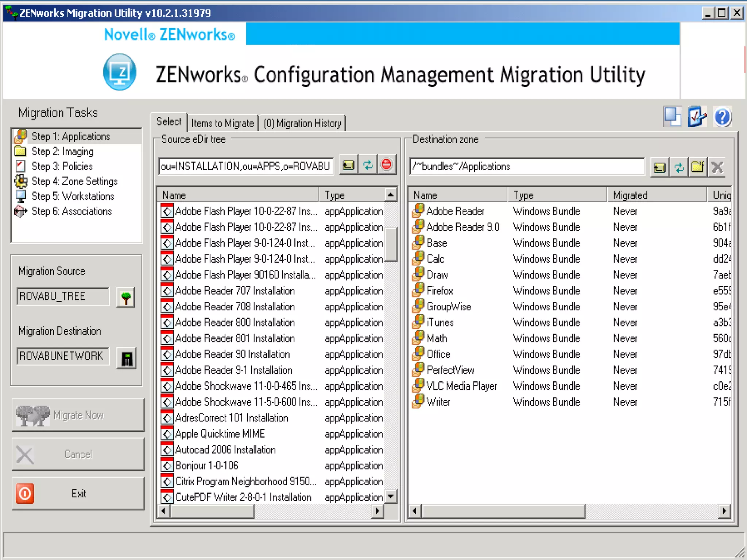
Task: Select Math bundle row
Action: pos(570,338)
